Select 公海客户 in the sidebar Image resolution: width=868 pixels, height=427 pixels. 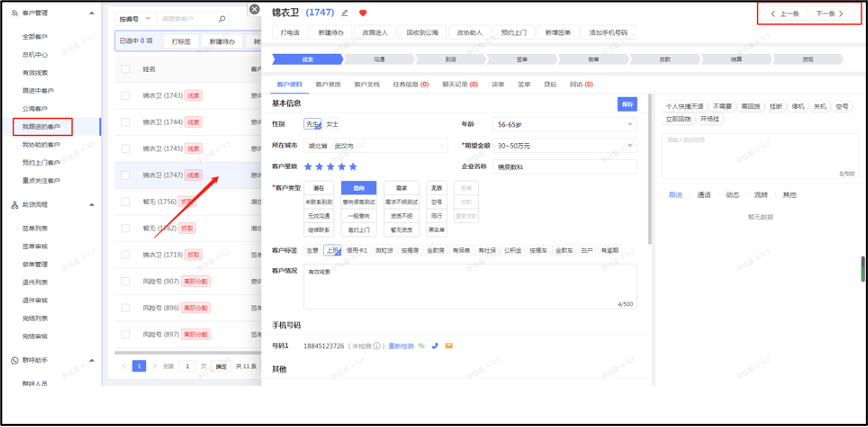coord(34,109)
